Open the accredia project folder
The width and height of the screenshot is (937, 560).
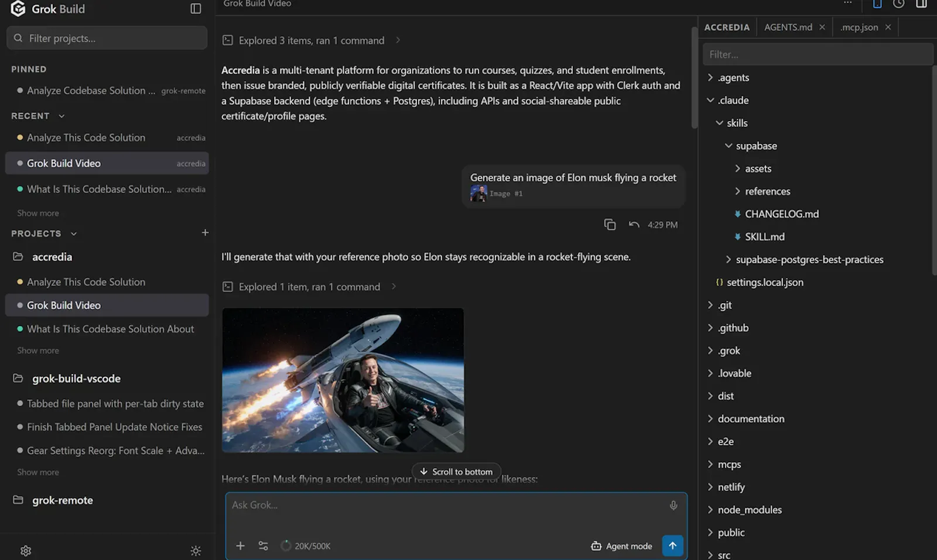52,257
